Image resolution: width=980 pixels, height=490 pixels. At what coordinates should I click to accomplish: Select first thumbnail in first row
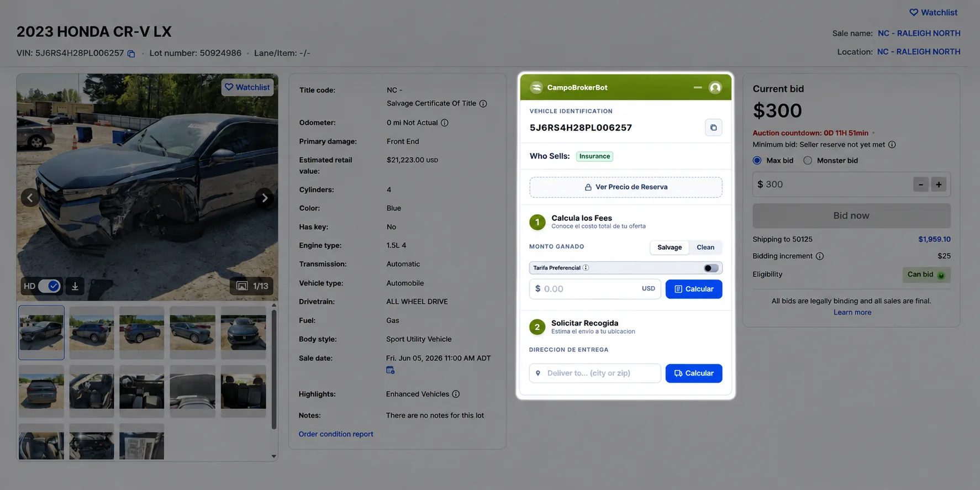[41, 333]
